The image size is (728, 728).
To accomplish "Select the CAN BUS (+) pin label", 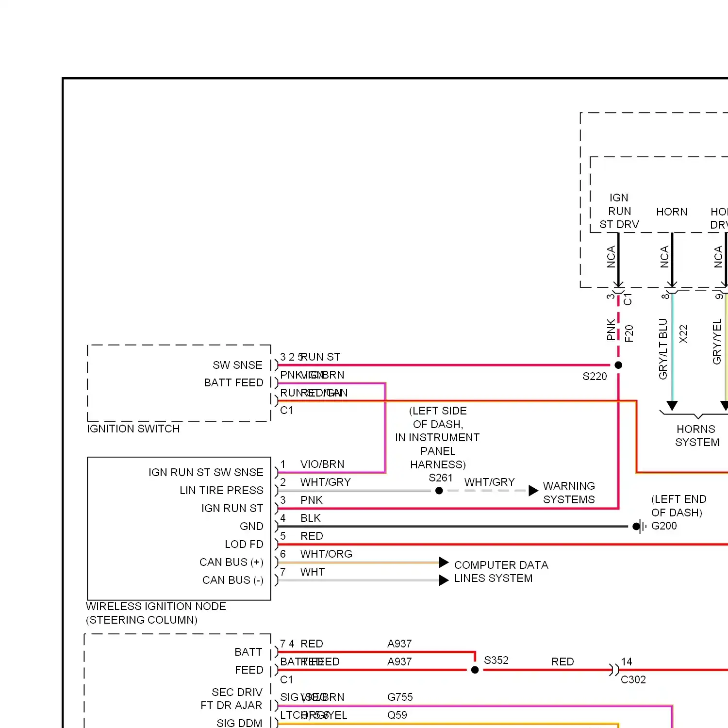I will click(231, 562).
